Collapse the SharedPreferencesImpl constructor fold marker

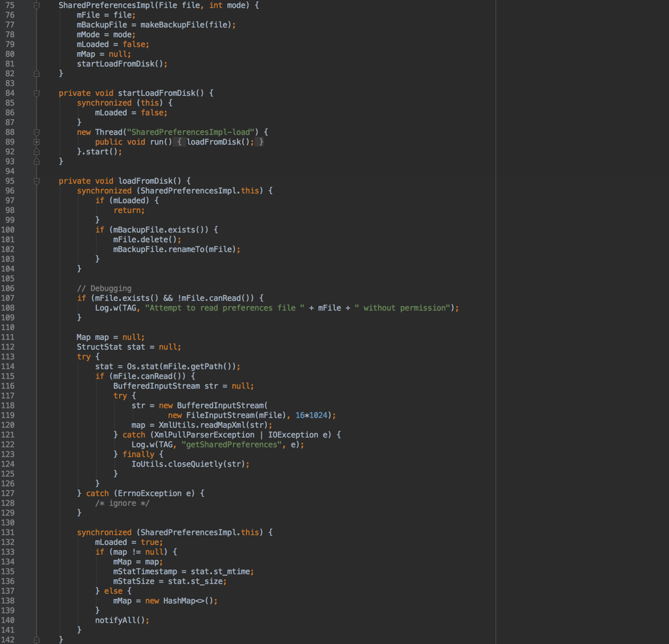point(36,5)
